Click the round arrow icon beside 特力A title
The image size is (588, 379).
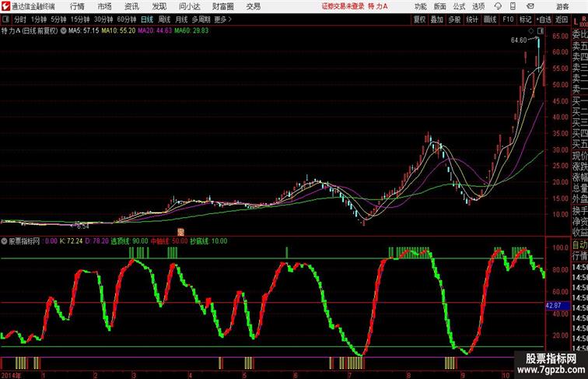point(63,31)
